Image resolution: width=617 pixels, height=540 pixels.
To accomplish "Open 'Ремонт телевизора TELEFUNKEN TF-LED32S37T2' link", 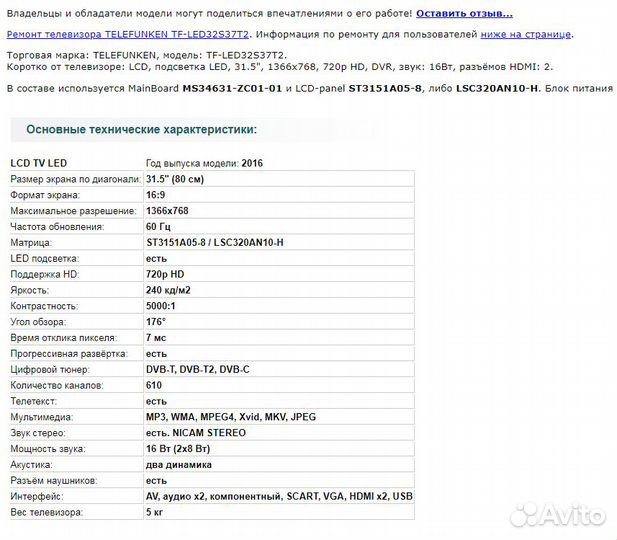I will (x=128, y=34).
